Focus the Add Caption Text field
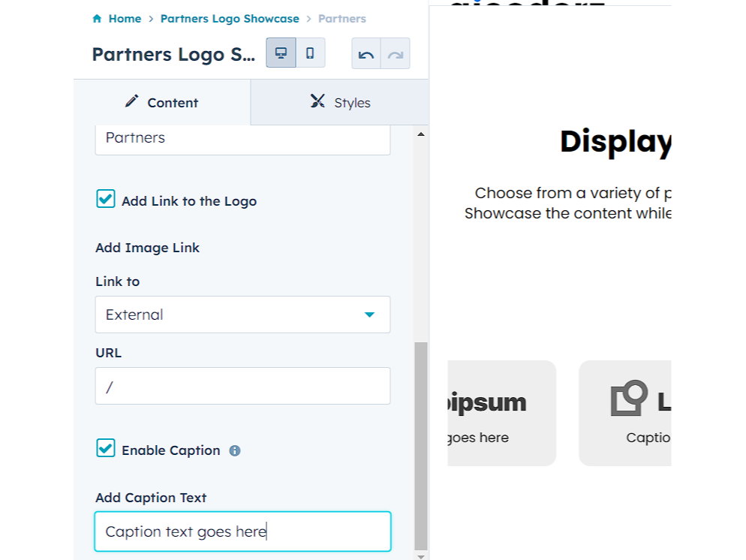This screenshot has width=746, height=560. [x=242, y=531]
